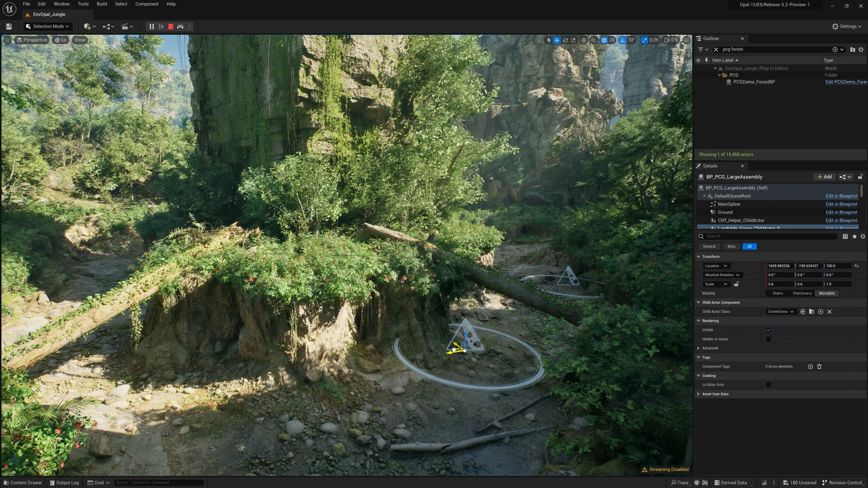Image resolution: width=868 pixels, height=488 pixels.
Task: Click Edit in Blueprint for MainSpline
Action: pos(841,204)
